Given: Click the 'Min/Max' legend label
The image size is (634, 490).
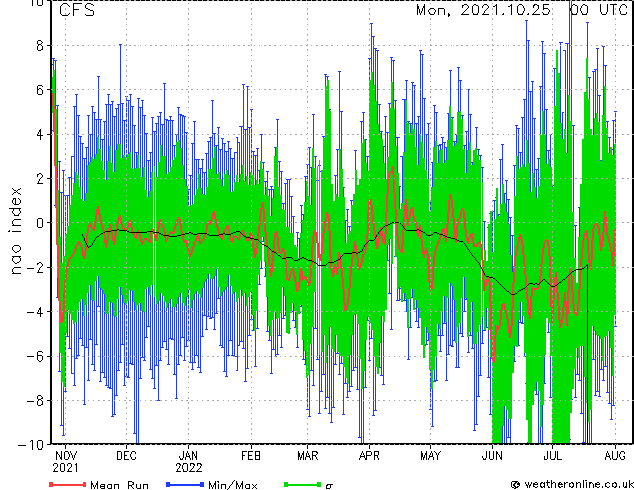Looking at the screenshot, I should [x=232, y=485].
